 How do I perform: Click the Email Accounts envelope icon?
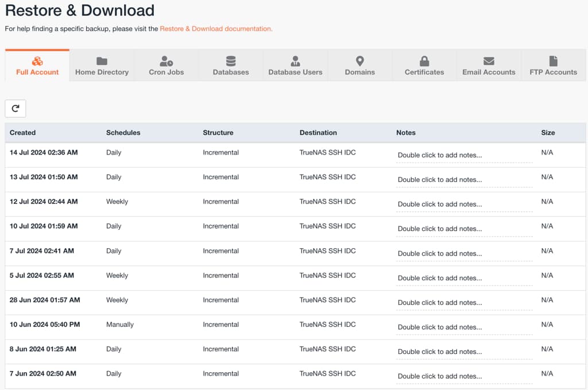coord(489,60)
